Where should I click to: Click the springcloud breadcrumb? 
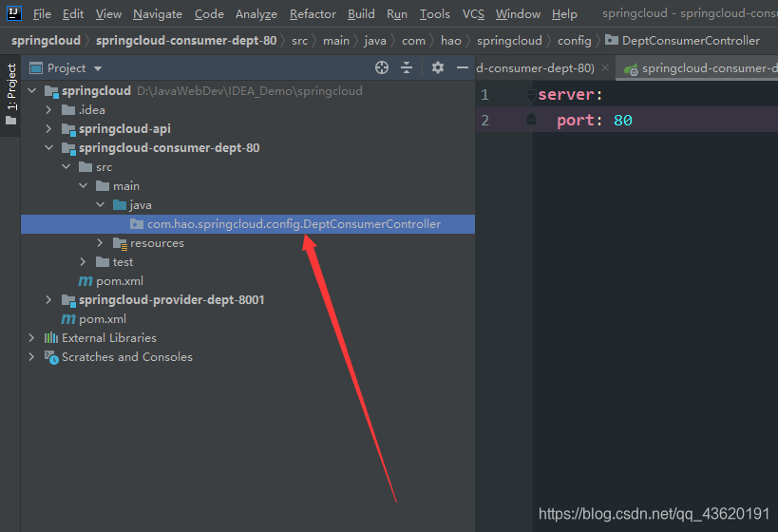pos(46,41)
